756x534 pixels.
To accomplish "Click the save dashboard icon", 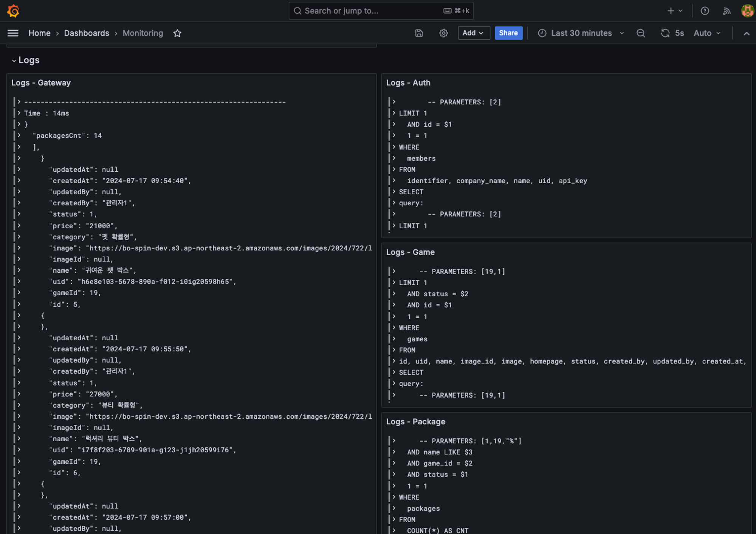I will pyautogui.click(x=419, y=33).
